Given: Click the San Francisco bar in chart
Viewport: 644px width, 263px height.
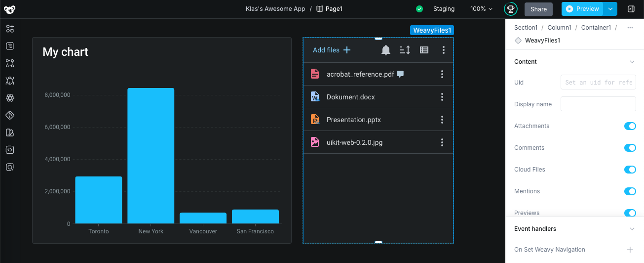Looking at the screenshot, I should point(255,217).
